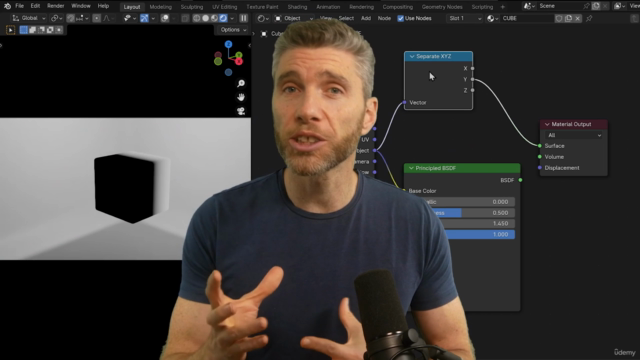Select solid viewport shading
This screenshot has height=360, width=640.
coord(205,18)
